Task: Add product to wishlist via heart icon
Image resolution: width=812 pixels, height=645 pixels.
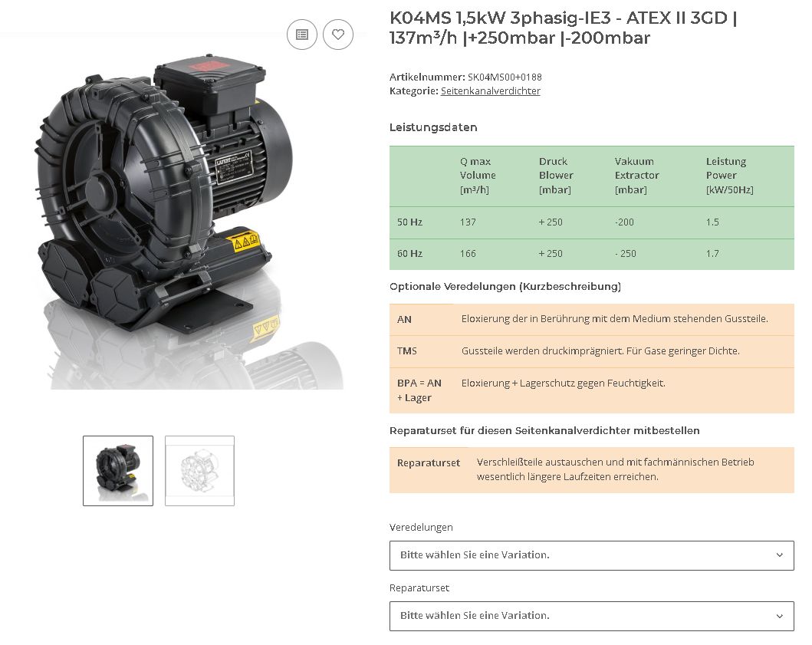Action: point(338,35)
